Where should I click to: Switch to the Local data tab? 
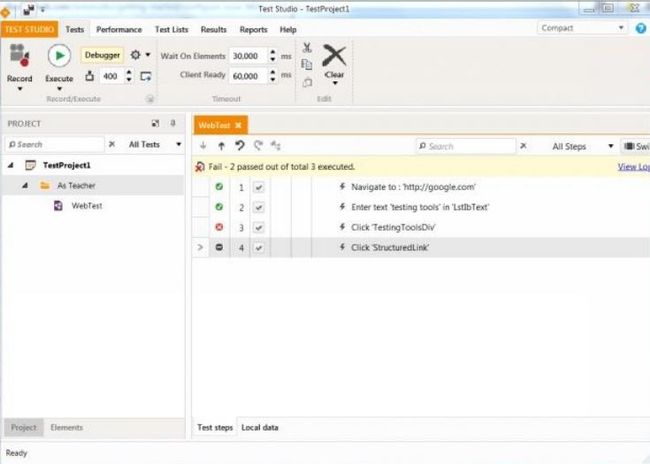click(x=260, y=428)
